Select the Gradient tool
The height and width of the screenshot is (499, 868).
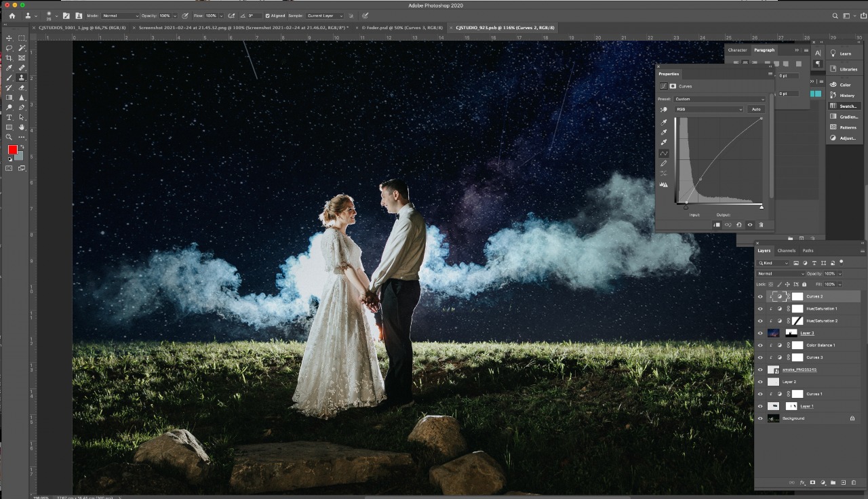point(9,98)
